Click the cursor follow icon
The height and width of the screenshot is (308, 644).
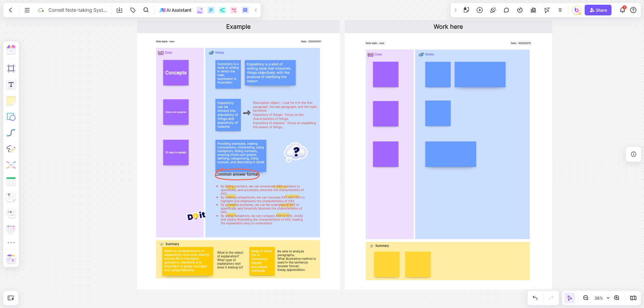point(547,10)
